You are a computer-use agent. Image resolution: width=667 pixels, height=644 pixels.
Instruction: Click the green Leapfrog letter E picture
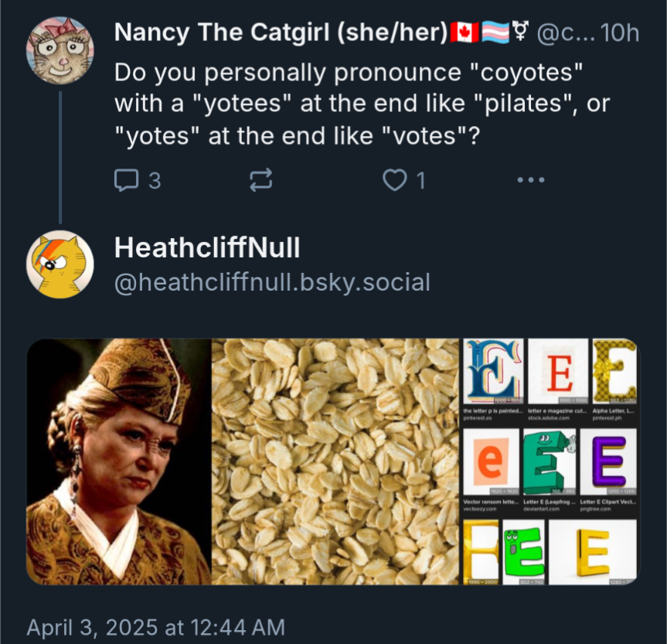550,462
